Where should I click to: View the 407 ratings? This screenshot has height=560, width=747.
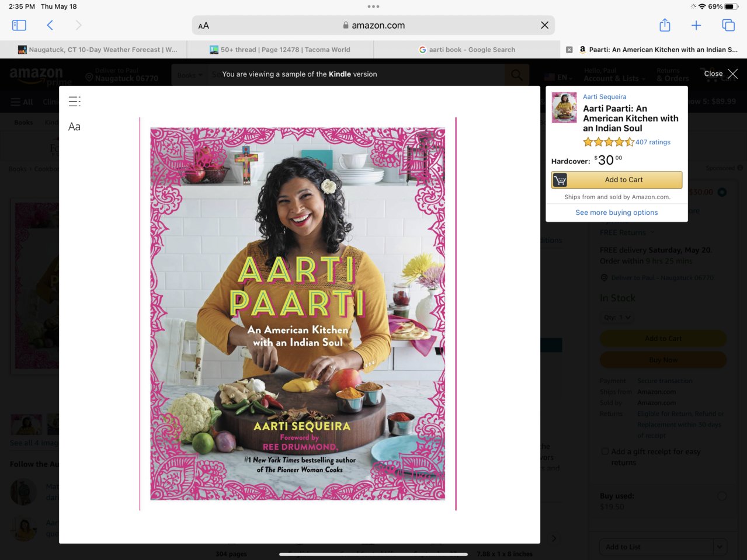[653, 142]
